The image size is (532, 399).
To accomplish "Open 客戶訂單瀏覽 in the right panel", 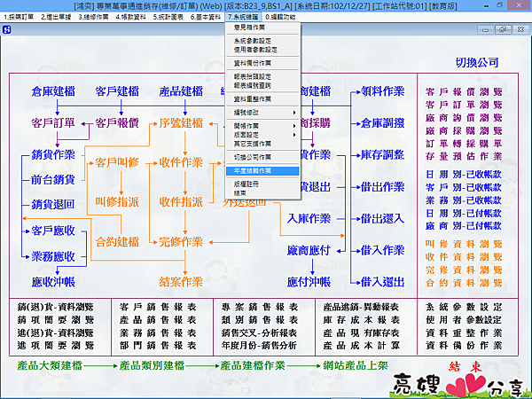I will click(464, 105).
